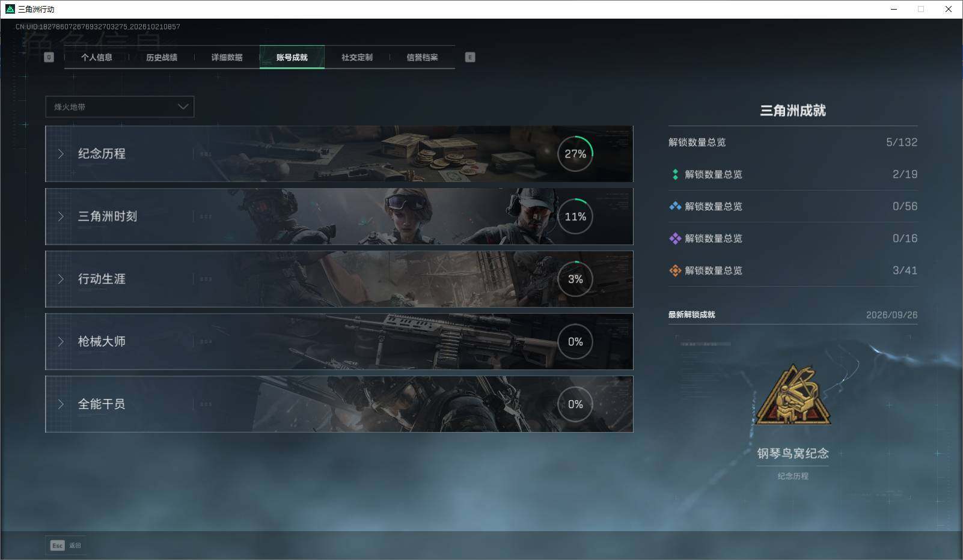Click the 返回 back button
963x560 pixels.
tap(66, 546)
